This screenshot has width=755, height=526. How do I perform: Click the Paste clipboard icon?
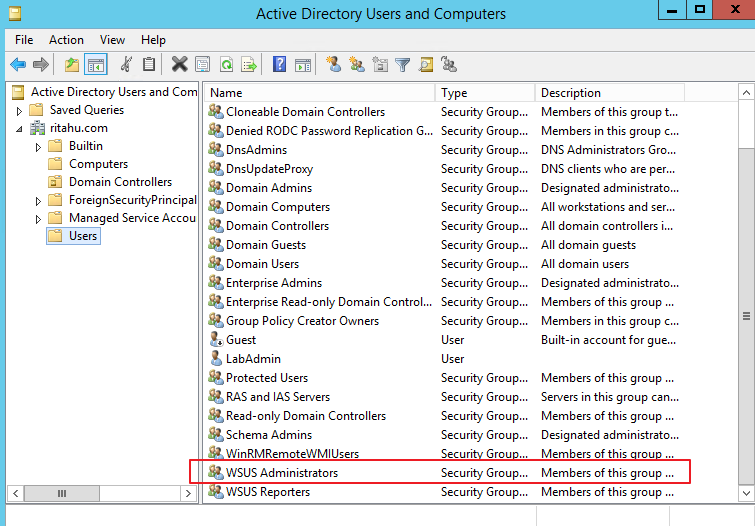(x=149, y=64)
